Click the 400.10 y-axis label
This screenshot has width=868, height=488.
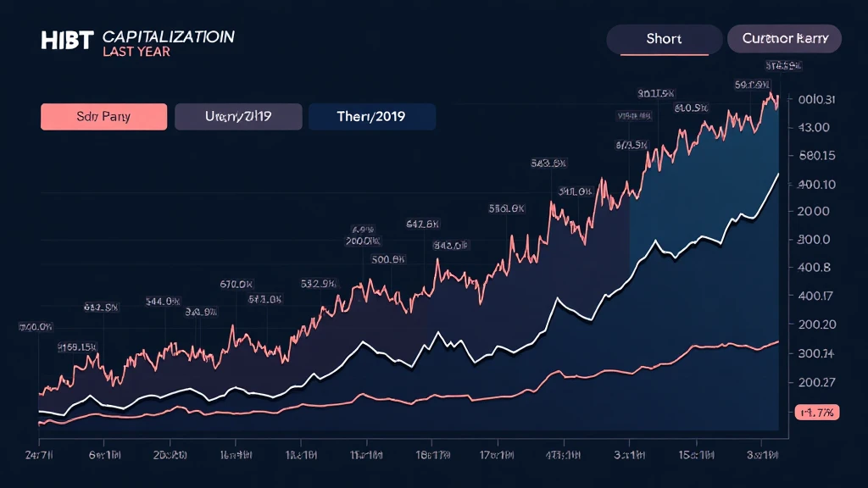click(817, 184)
